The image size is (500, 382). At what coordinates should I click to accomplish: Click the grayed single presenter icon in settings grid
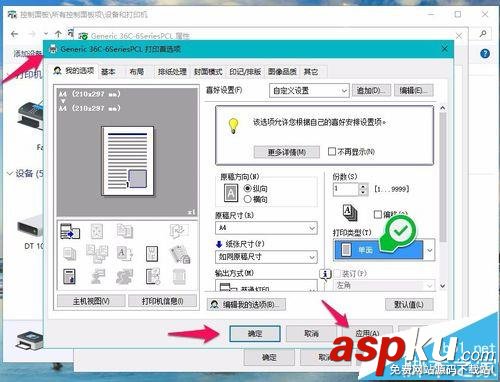click(97, 276)
